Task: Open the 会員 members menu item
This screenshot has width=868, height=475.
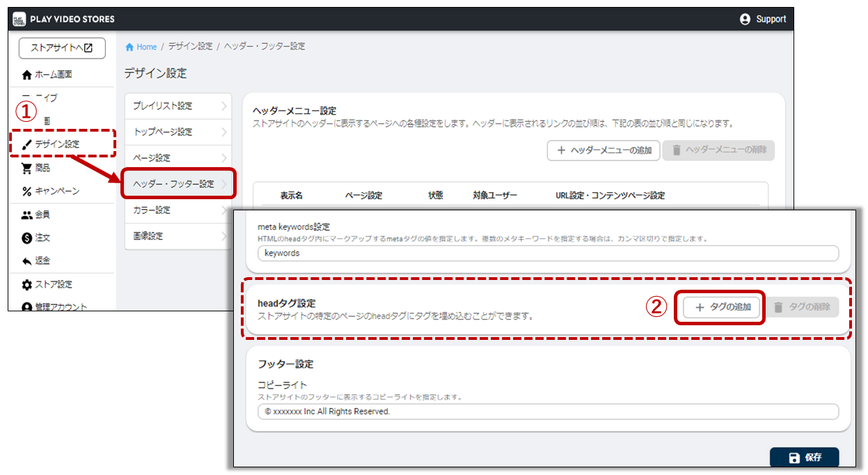Action: tap(42, 215)
